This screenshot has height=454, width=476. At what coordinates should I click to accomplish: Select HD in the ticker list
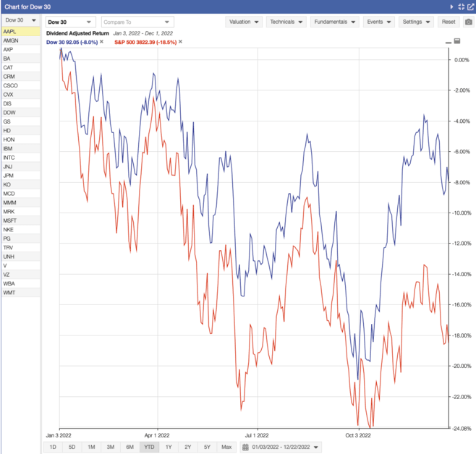pos(21,130)
